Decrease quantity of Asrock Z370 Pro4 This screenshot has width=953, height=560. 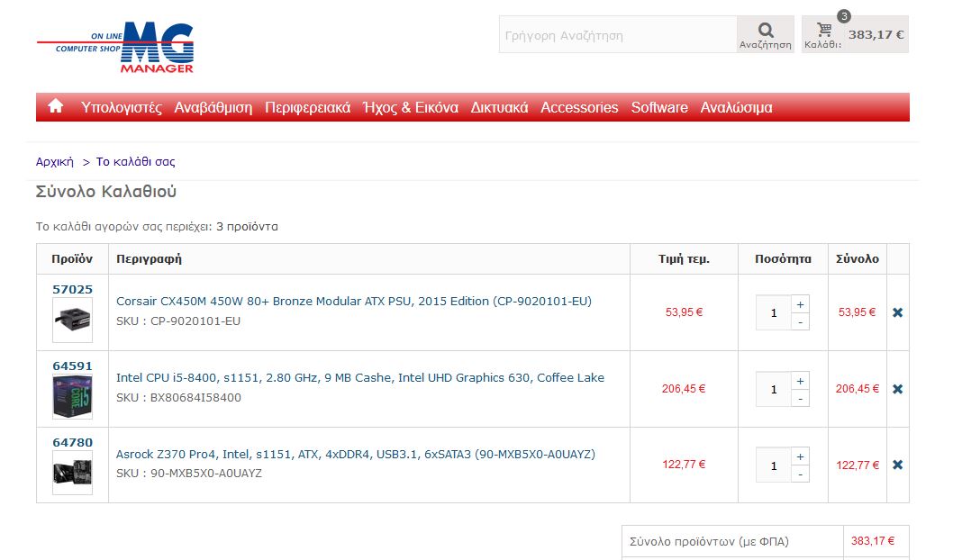(x=801, y=474)
